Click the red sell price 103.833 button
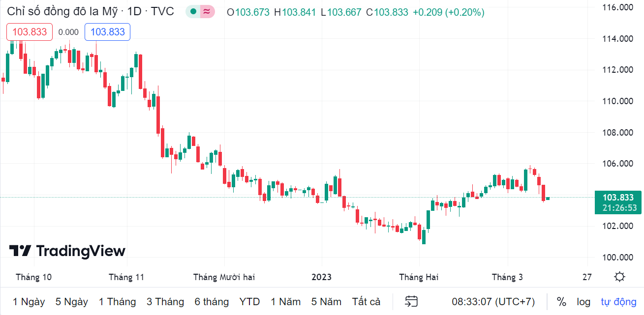Screen dimensions: 644x315 pyautogui.click(x=30, y=32)
